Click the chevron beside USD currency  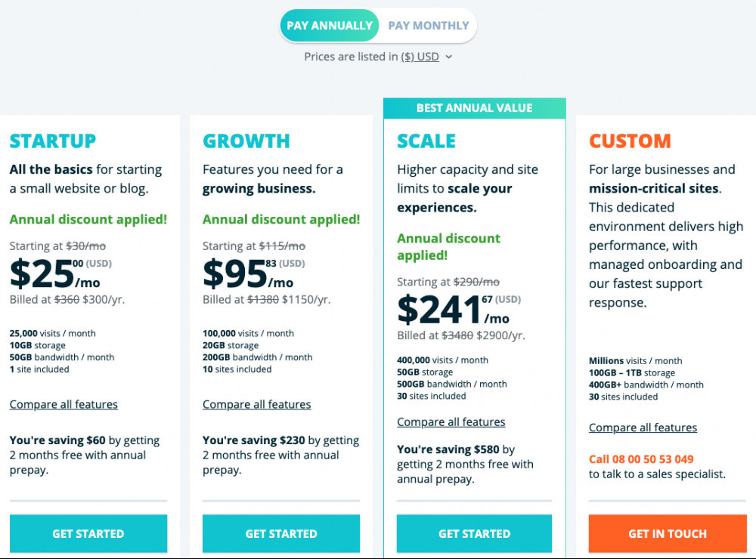[449, 57]
